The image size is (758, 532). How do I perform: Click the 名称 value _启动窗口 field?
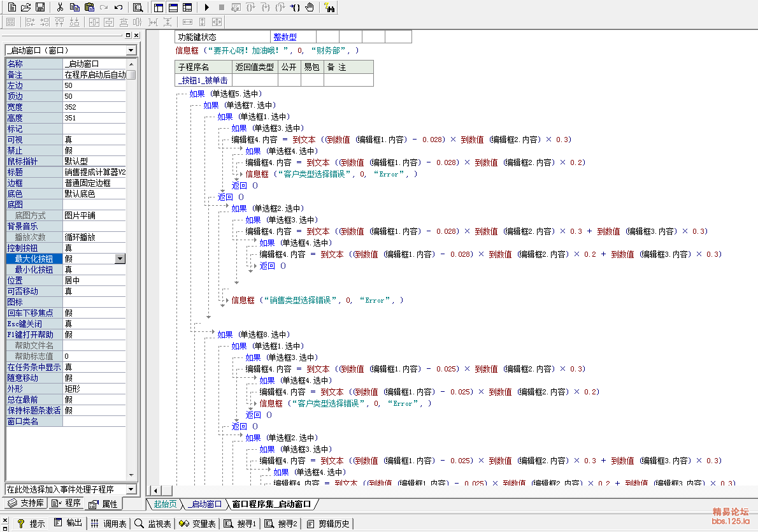[94, 64]
